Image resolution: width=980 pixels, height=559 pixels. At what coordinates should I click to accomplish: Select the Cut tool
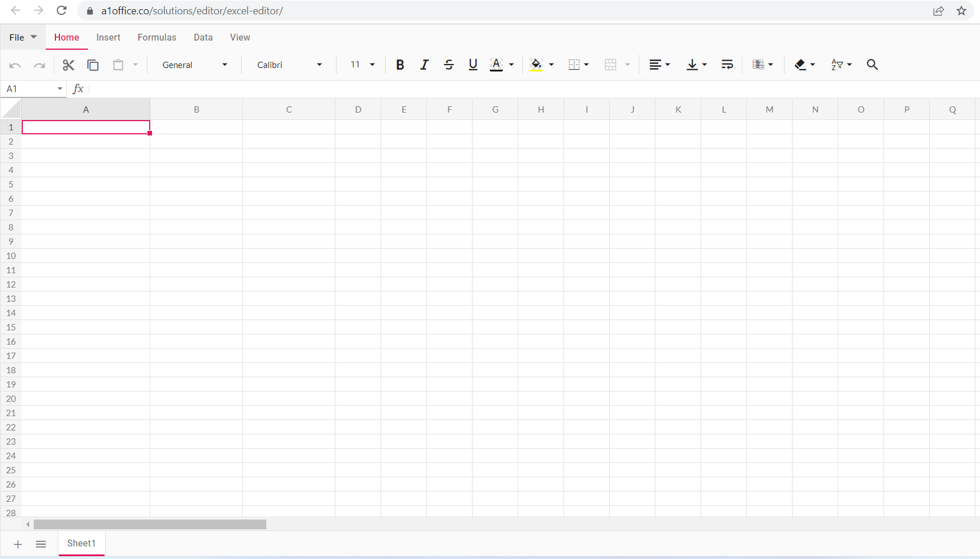68,65
